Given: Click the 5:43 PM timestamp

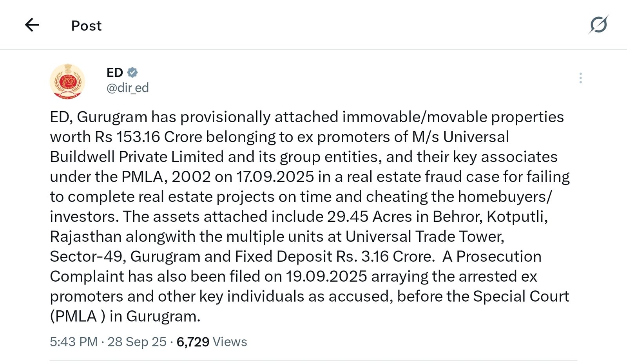Looking at the screenshot, I should 73,342.
